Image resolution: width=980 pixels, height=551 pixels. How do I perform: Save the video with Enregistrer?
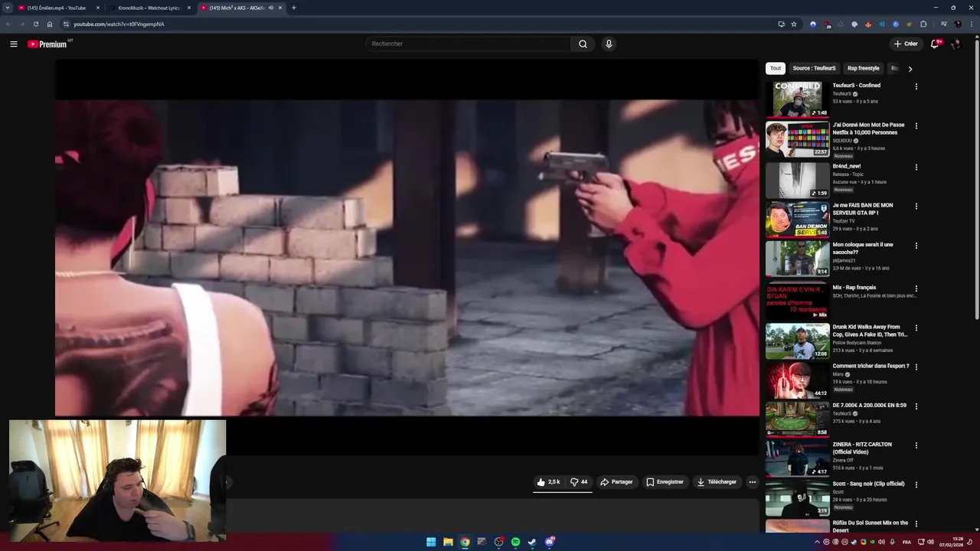665,482
